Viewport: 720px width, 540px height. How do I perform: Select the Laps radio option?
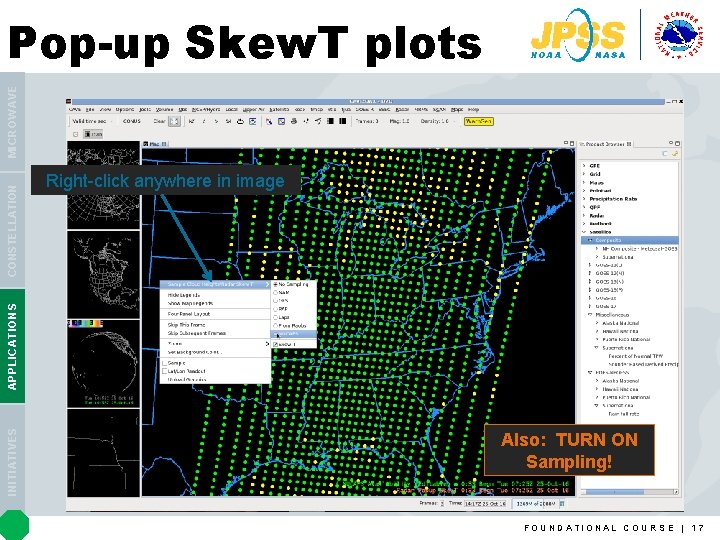[281, 317]
